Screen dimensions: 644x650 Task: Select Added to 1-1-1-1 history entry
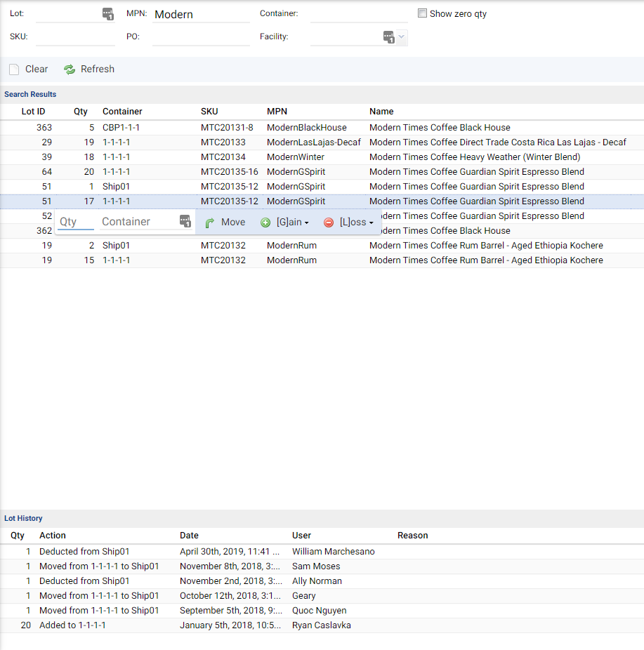coord(322,625)
